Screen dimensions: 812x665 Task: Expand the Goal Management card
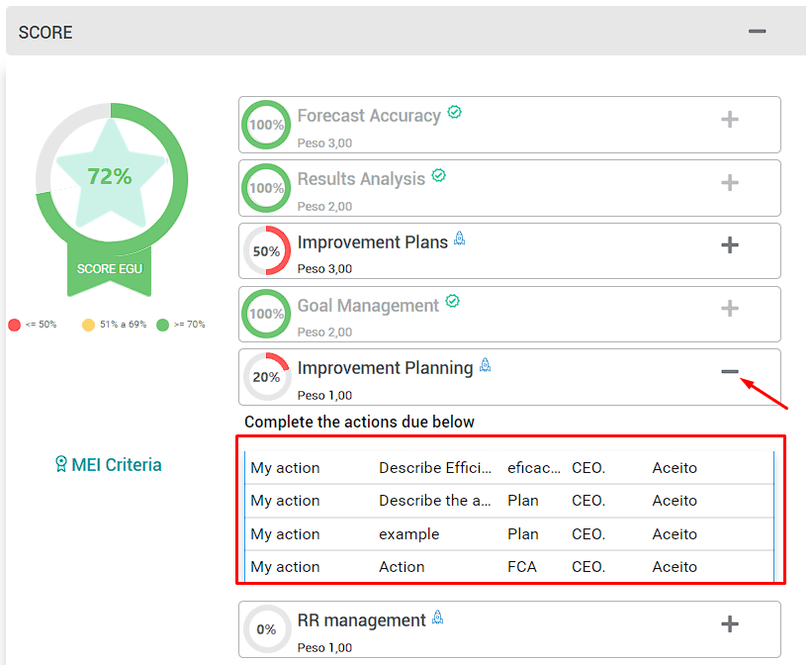(730, 309)
